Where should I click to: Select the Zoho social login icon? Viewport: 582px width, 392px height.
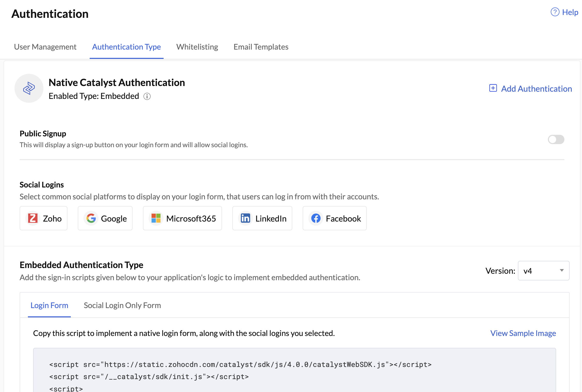pyautogui.click(x=33, y=218)
